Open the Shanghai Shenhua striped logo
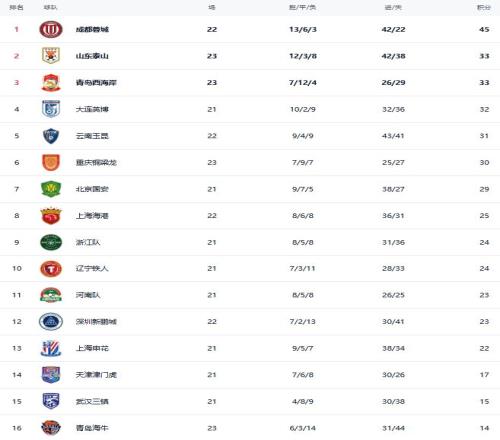This screenshot has width=500, height=440. tap(51, 348)
